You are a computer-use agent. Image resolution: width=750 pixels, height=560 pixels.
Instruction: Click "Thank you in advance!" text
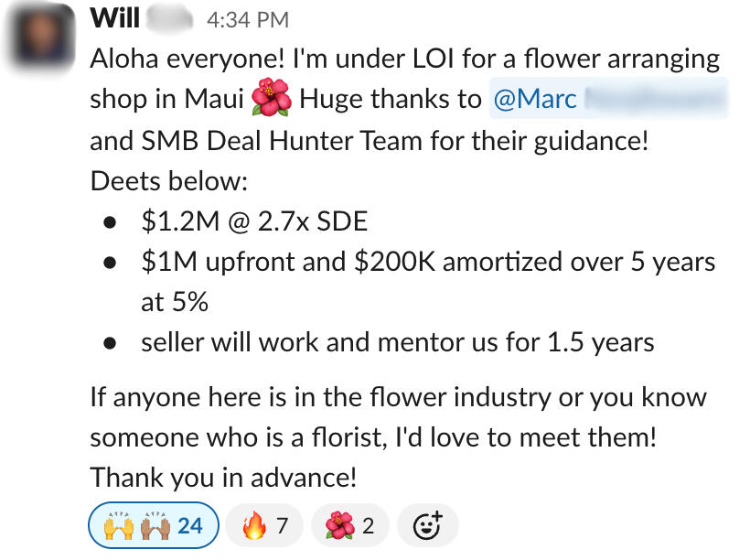[x=223, y=478]
